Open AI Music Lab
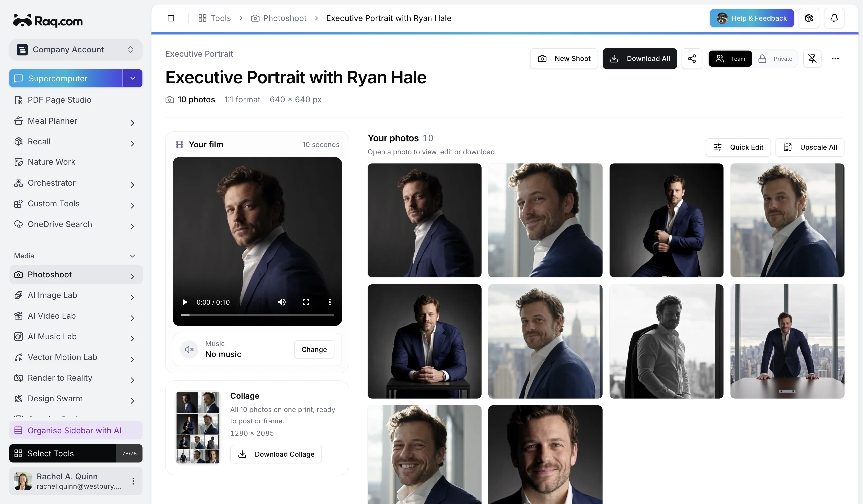 point(76,336)
